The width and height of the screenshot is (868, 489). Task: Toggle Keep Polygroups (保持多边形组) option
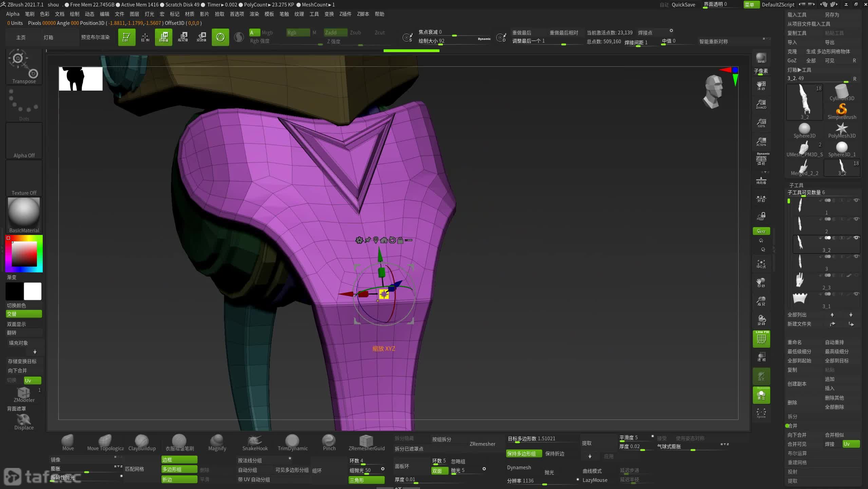[524, 454]
